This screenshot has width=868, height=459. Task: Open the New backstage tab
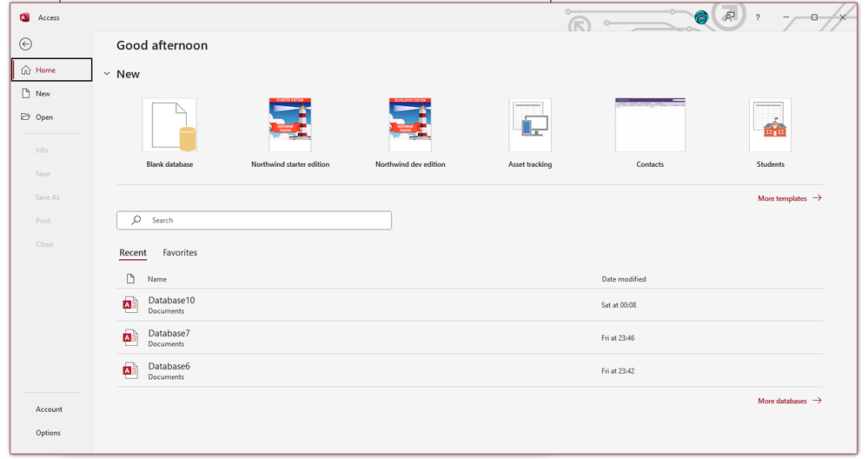click(x=52, y=94)
